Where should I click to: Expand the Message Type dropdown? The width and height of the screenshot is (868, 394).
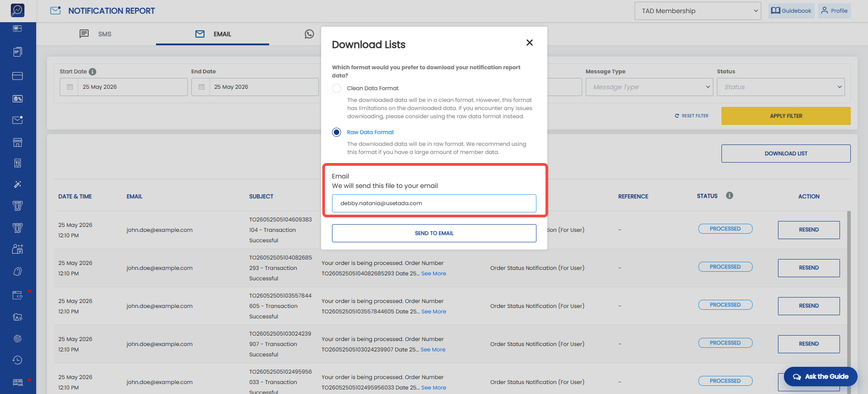coord(649,87)
